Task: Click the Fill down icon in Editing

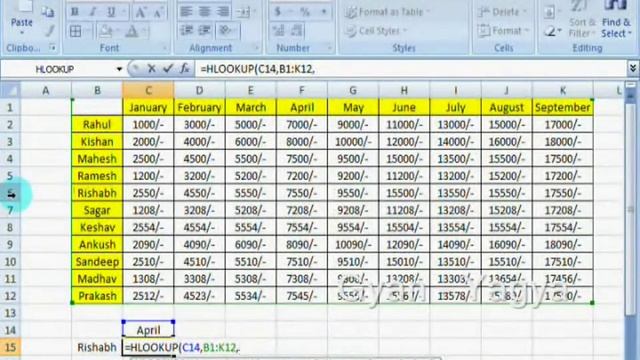Action: click(x=549, y=12)
